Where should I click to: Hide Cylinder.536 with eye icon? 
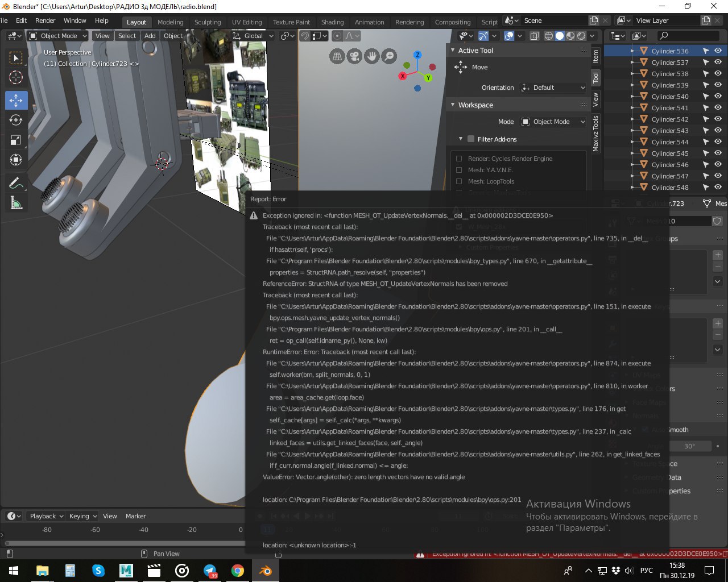coord(718,51)
